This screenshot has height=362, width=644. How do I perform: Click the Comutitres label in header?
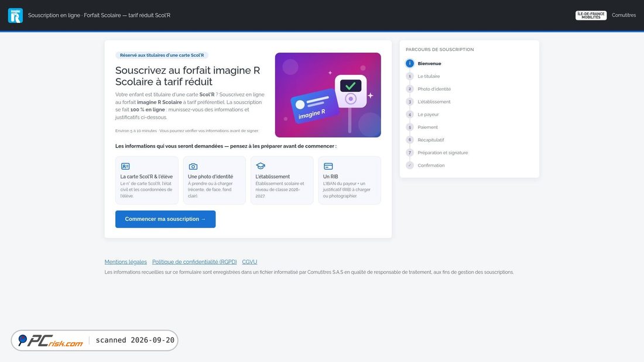coord(624,15)
